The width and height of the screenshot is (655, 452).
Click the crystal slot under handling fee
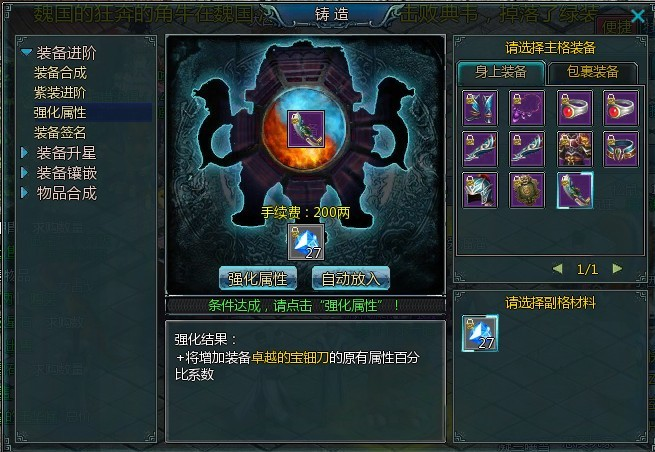pyautogui.click(x=306, y=242)
